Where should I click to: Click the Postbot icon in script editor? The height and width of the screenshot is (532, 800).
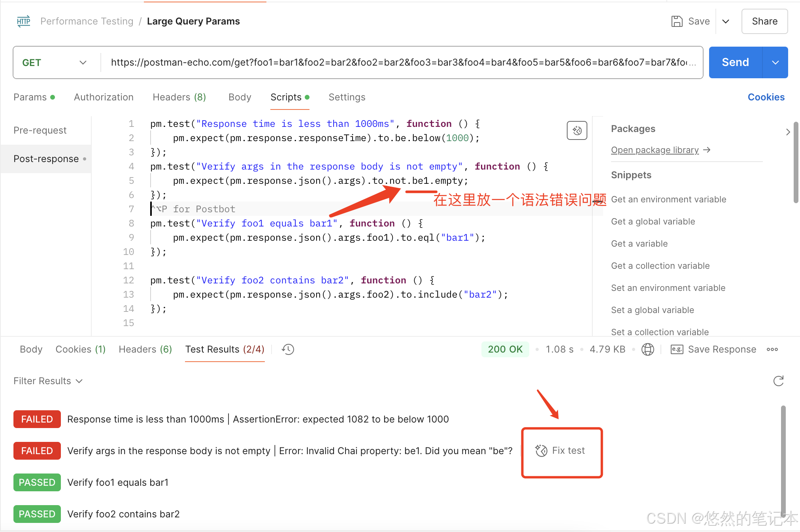pos(577,130)
